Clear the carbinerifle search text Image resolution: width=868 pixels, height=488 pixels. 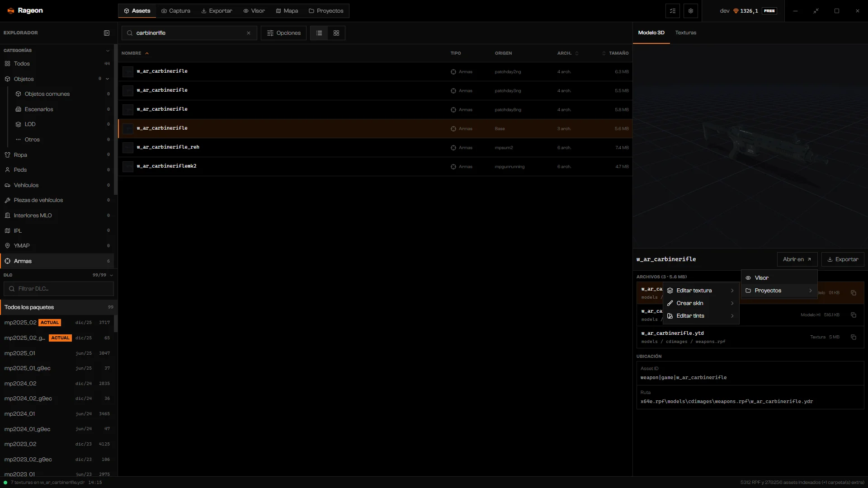249,33
